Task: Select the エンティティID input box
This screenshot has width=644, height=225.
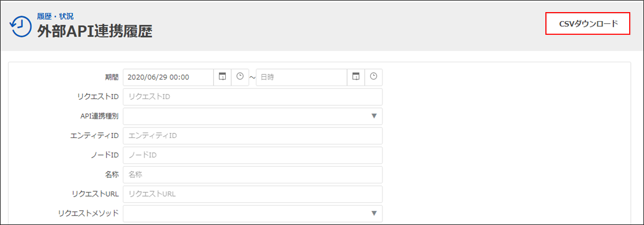Action: click(253, 135)
